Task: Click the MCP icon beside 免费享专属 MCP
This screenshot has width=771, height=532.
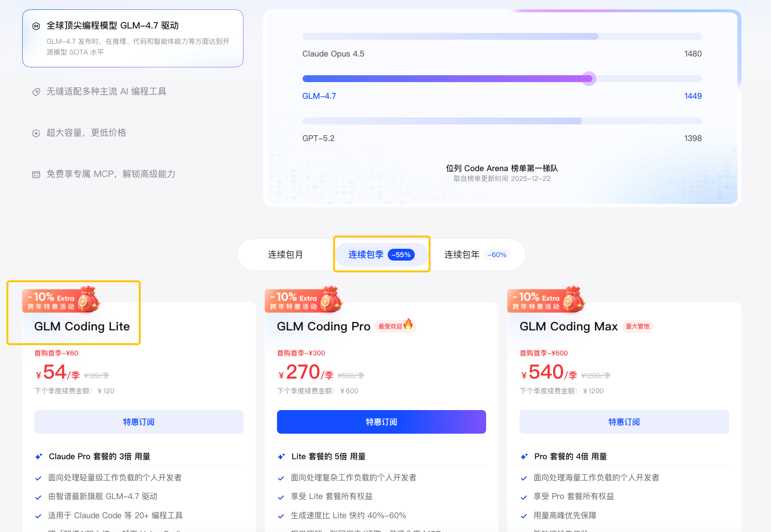Action: [x=36, y=175]
